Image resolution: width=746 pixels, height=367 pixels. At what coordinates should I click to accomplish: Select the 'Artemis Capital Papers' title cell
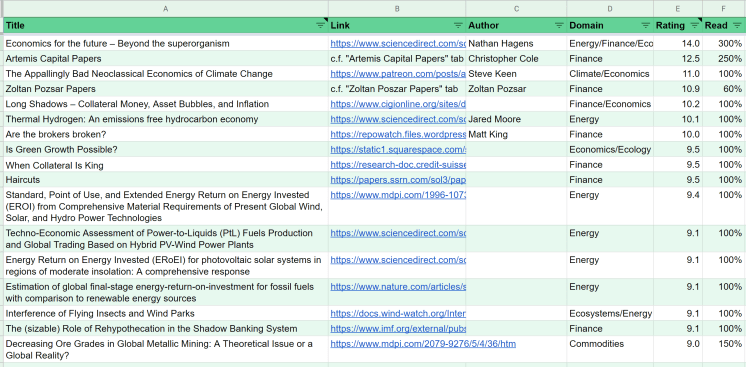[166, 59]
